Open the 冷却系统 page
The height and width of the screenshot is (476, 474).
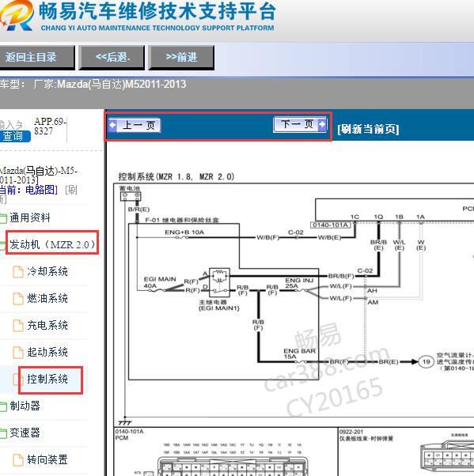point(47,271)
